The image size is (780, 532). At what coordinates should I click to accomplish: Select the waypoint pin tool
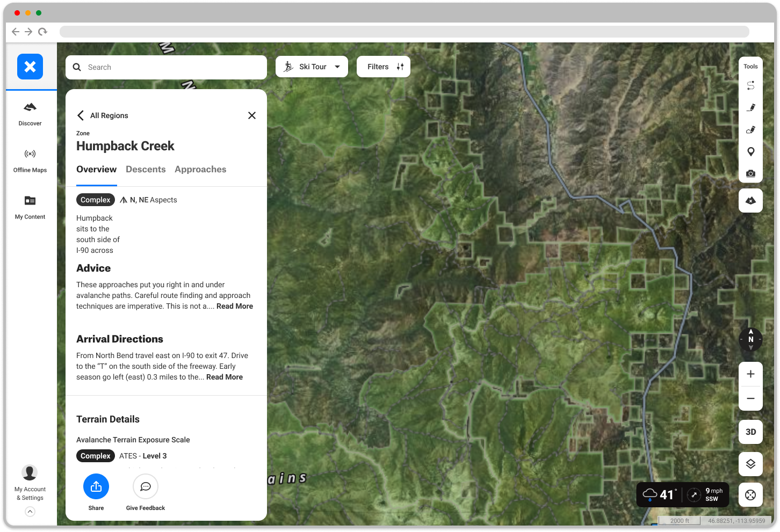click(x=751, y=151)
